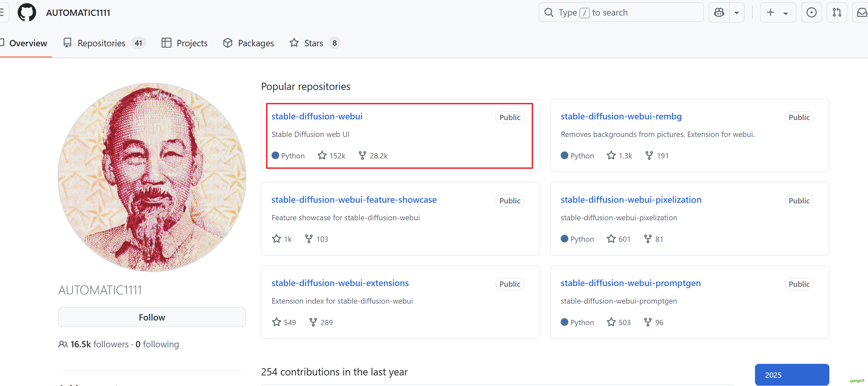Screen dimensions: 868x386
Task: Click 'Removes backgrounds from pictures' description
Action: tap(658, 134)
